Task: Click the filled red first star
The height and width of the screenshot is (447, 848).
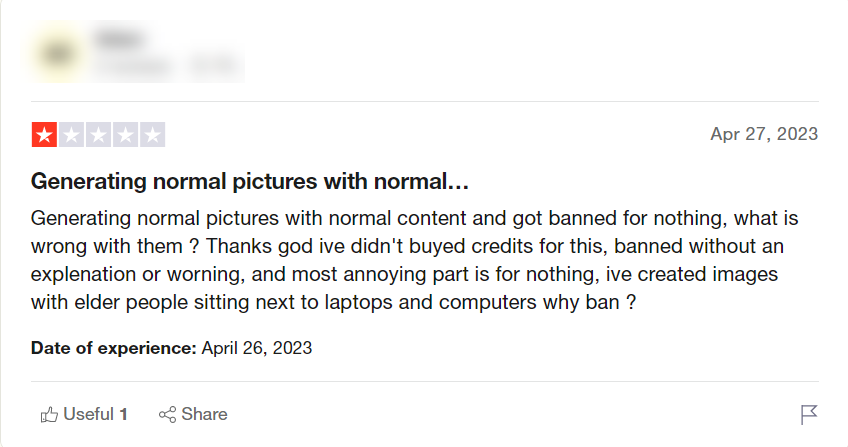Action: coord(45,135)
